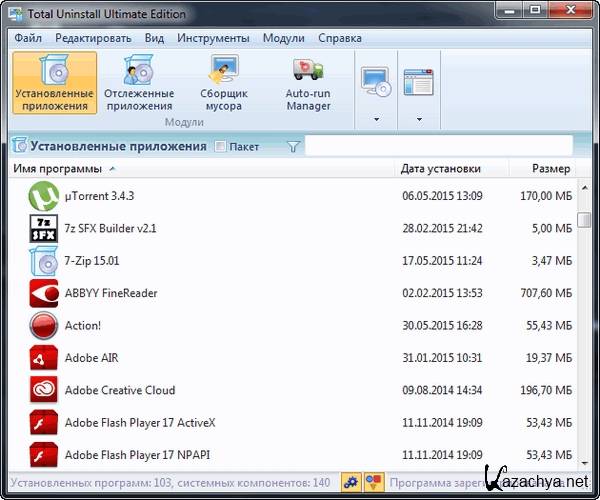The image size is (600, 500).
Task: Open the Отслеженные приложения module
Action: (x=139, y=83)
